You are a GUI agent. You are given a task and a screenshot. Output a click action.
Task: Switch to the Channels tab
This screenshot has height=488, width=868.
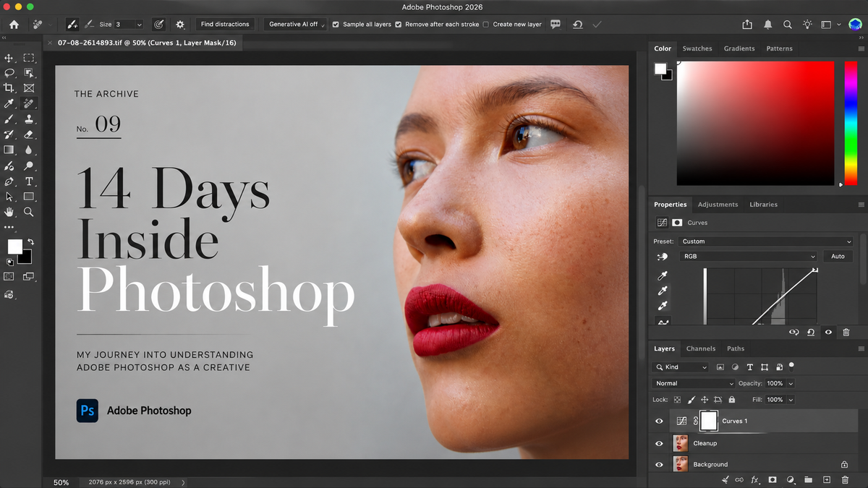[x=701, y=348]
